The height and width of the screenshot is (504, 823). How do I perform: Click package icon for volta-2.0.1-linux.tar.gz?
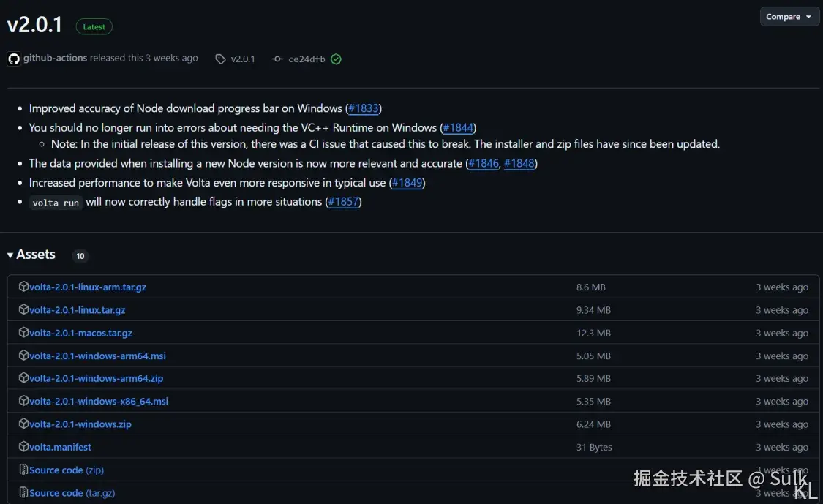point(23,309)
